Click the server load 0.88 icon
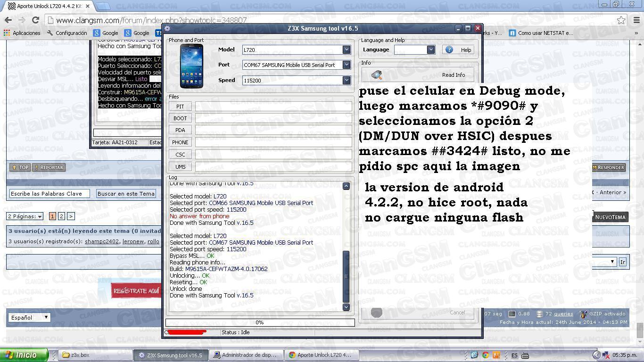Screen dimensions: 644x362 click(512, 314)
